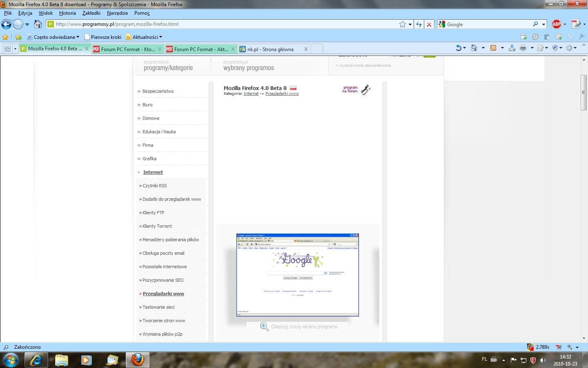Screen dimensions: 588x368
Task: Print the page using the printer icon
Action: pyautogui.click(x=523, y=48)
